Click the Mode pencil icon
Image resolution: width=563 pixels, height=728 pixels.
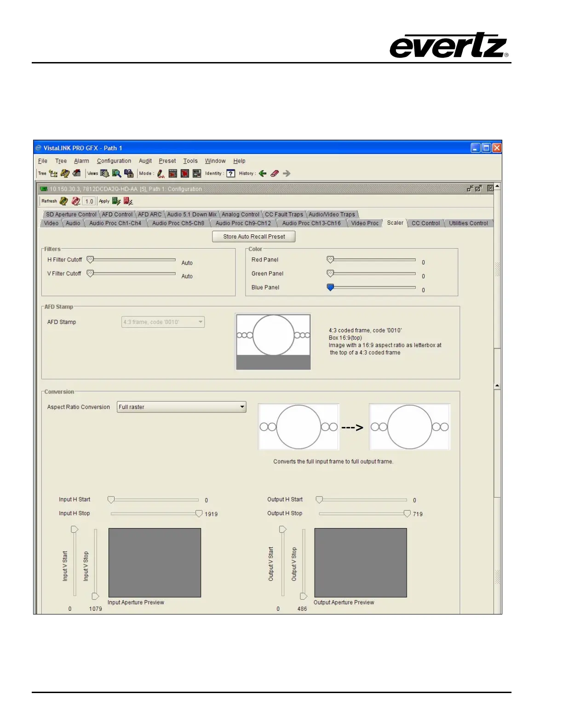pos(161,173)
